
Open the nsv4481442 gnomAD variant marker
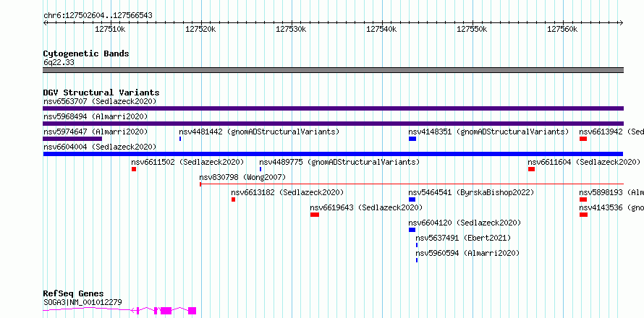180,139
